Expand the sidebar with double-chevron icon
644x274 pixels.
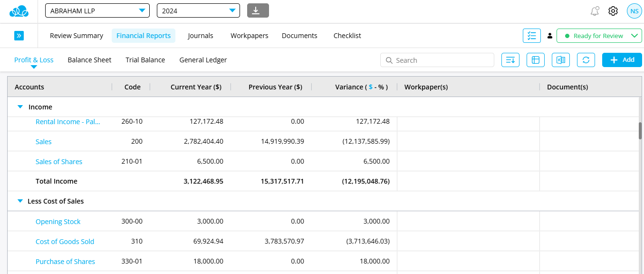point(19,36)
